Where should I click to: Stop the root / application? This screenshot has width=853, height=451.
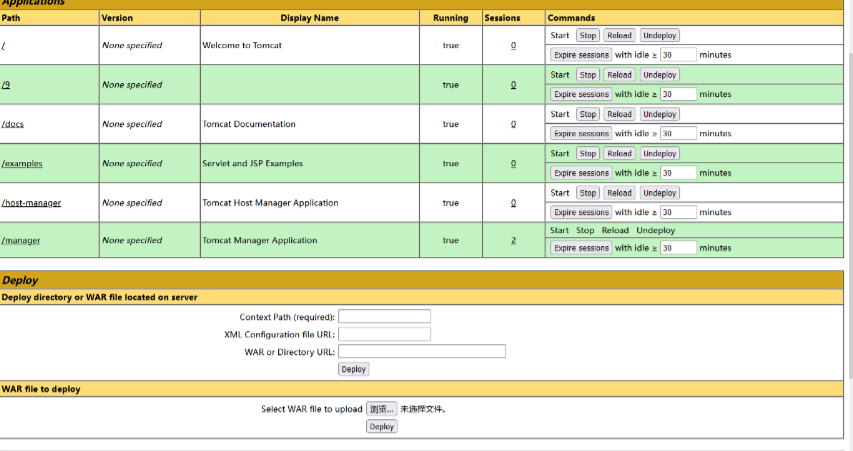coord(588,35)
